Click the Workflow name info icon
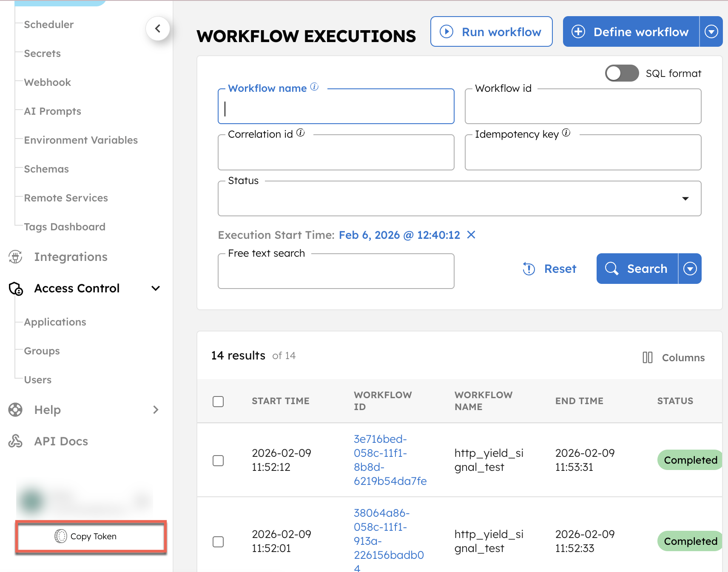728x572 pixels. (314, 87)
